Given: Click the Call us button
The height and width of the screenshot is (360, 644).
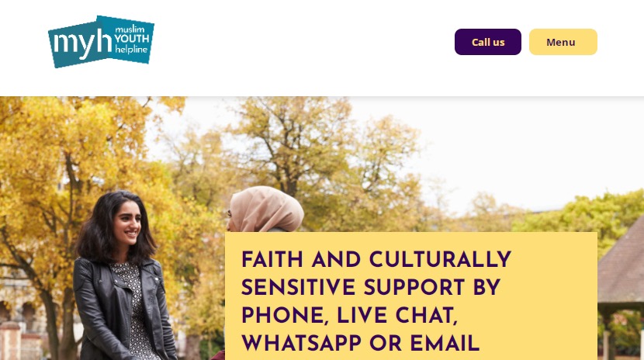Looking at the screenshot, I should click(x=487, y=42).
